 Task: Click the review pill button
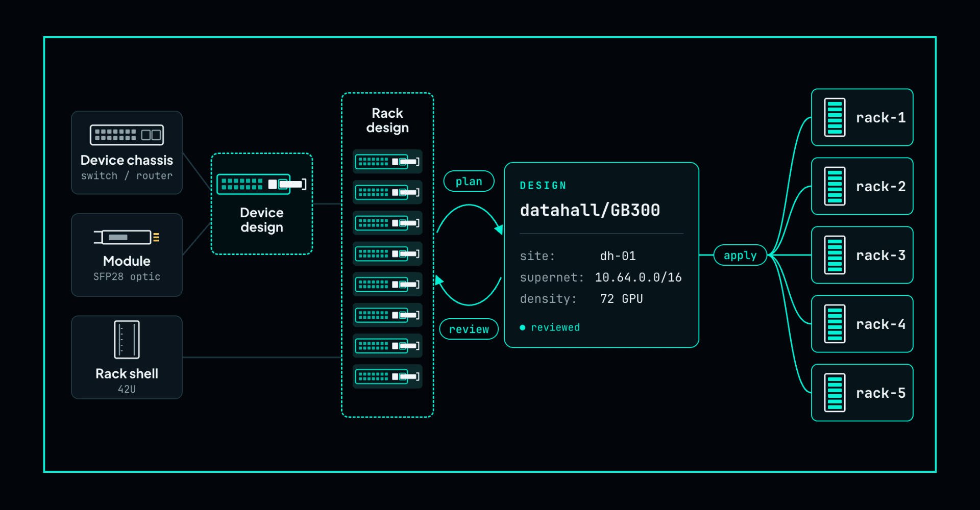(x=469, y=329)
